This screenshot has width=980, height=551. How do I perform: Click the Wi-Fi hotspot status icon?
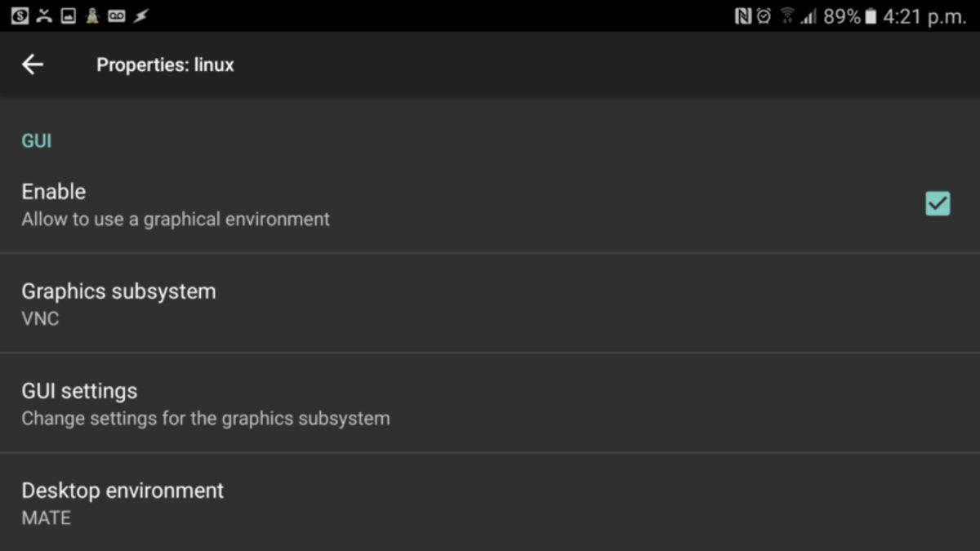tap(787, 14)
